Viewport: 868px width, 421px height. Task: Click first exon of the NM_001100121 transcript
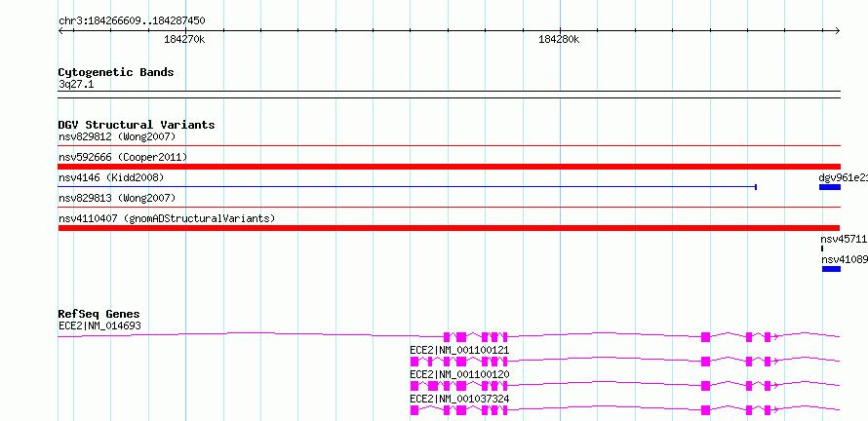coord(414,362)
